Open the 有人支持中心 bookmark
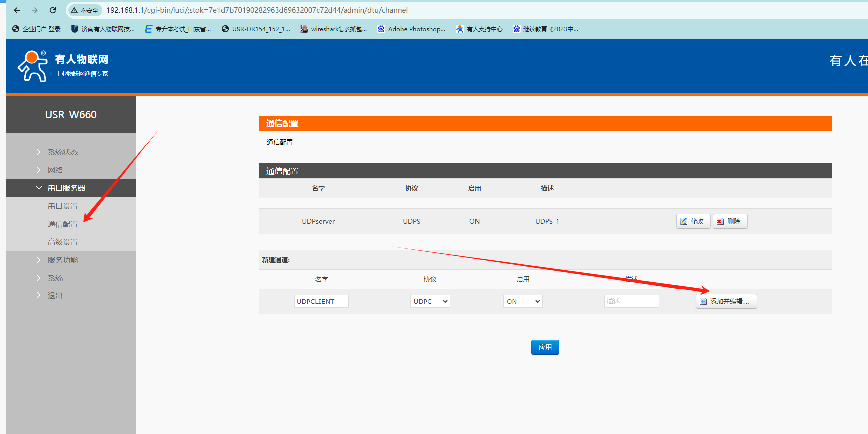The image size is (868, 434). [479, 29]
